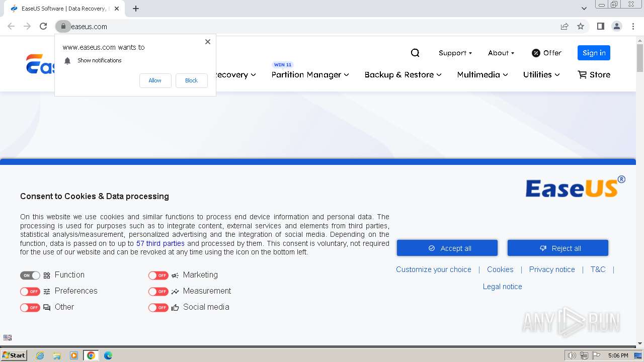Click the EaseUS logo in consent banner
This screenshot has width=644, height=362.
pyautogui.click(x=576, y=187)
